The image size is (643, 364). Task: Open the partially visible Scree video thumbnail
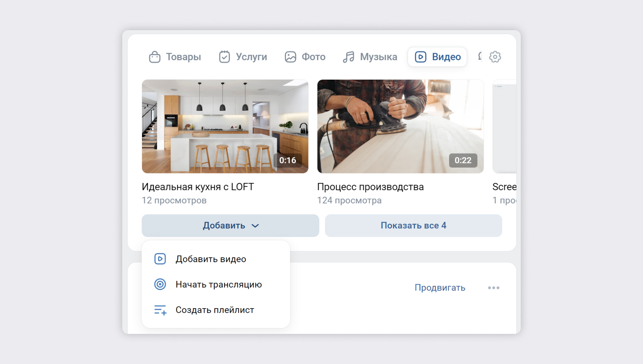pyautogui.click(x=505, y=126)
